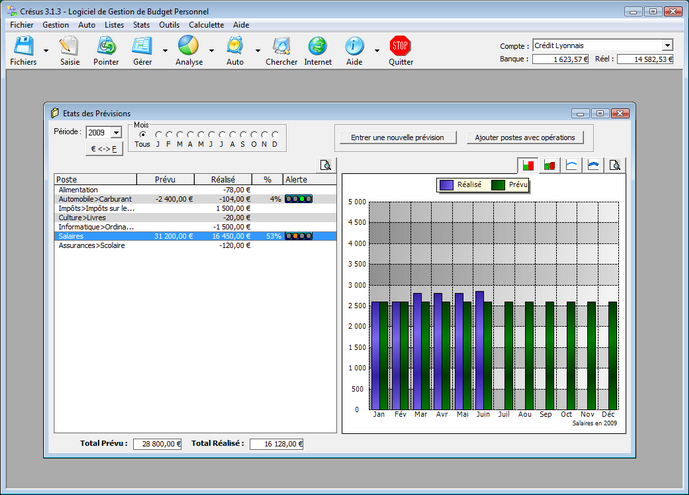This screenshot has height=495, width=689.
Task: Launch the Internet globe icon
Action: (x=318, y=46)
